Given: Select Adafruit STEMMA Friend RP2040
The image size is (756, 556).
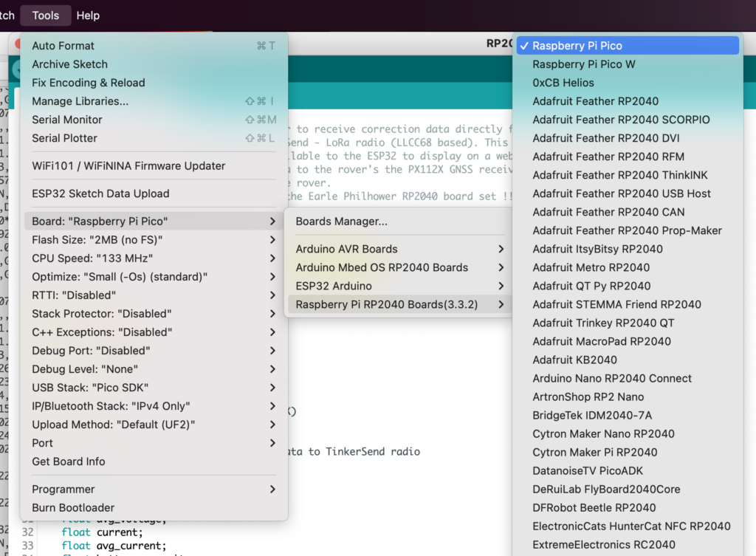Looking at the screenshot, I should point(628,304).
